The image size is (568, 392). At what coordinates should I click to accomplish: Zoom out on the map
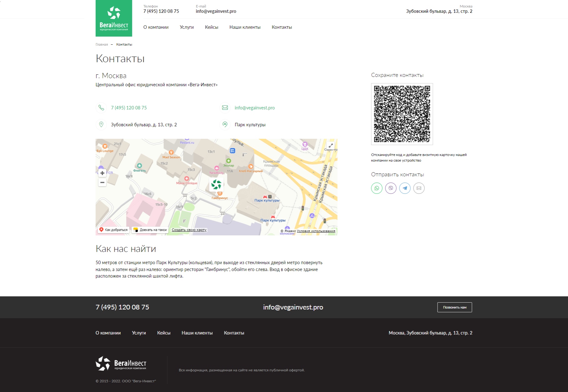point(102,183)
